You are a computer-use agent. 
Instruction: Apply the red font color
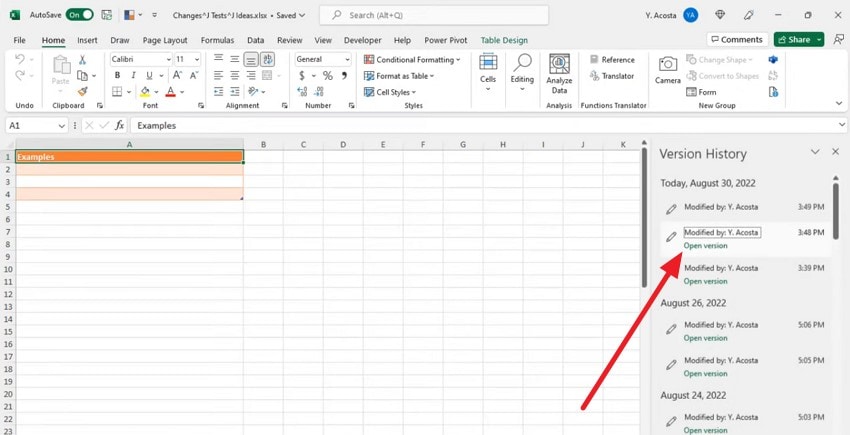click(171, 92)
